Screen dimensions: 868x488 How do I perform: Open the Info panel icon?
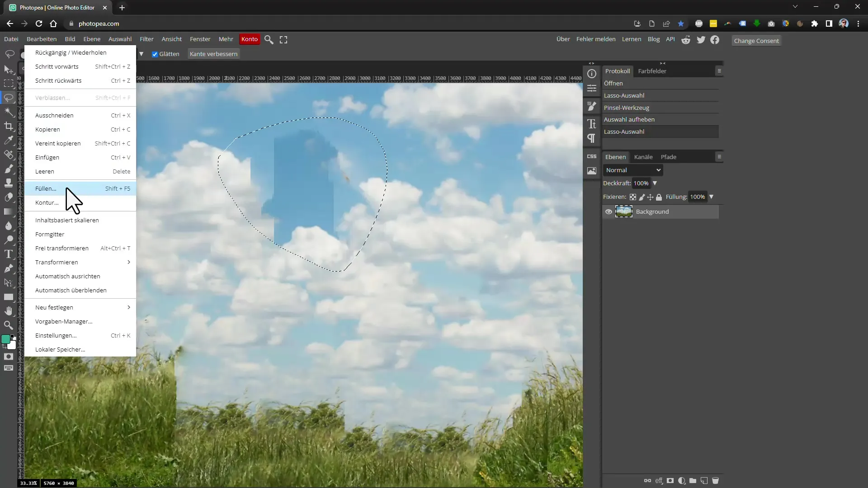592,74
